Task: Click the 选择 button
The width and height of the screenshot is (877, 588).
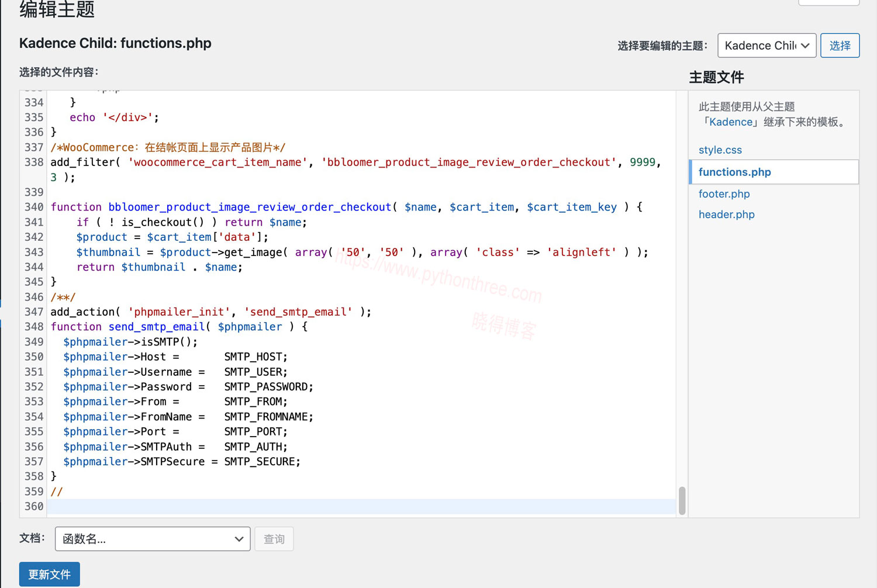Action: coord(840,46)
